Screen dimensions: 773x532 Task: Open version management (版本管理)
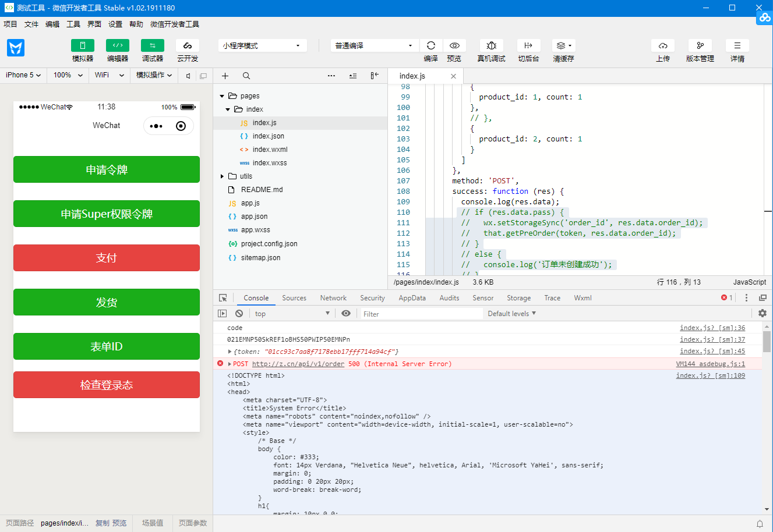click(700, 45)
